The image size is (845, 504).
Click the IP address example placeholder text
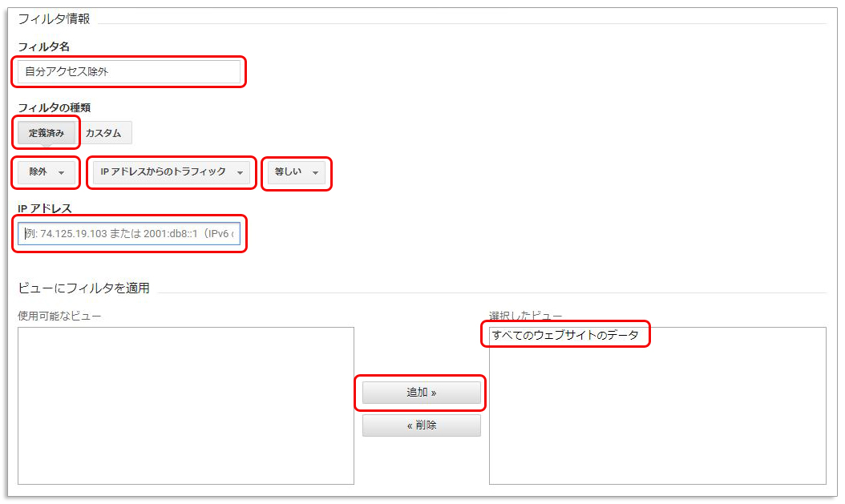(131, 234)
